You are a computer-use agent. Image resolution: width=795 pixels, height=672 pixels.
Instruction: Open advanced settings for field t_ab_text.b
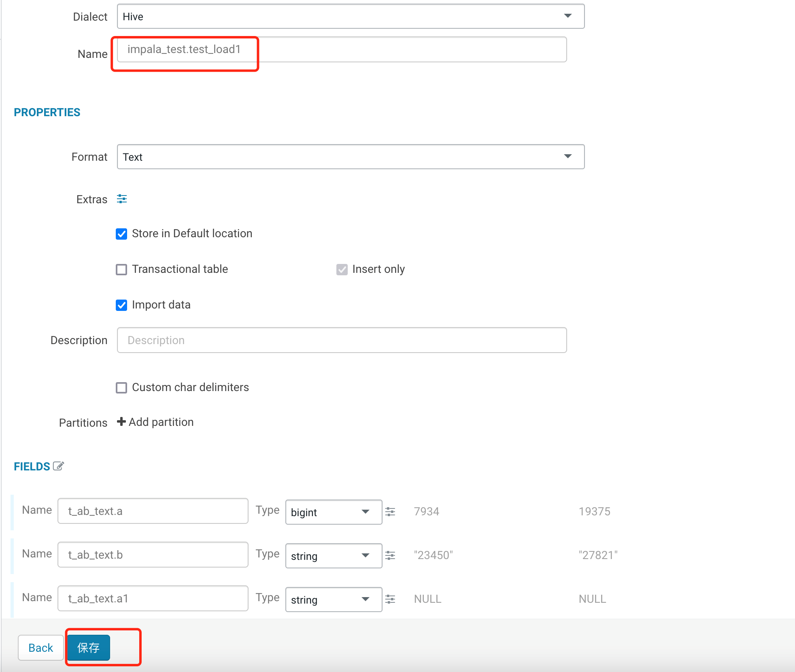(x=390, y=555)
